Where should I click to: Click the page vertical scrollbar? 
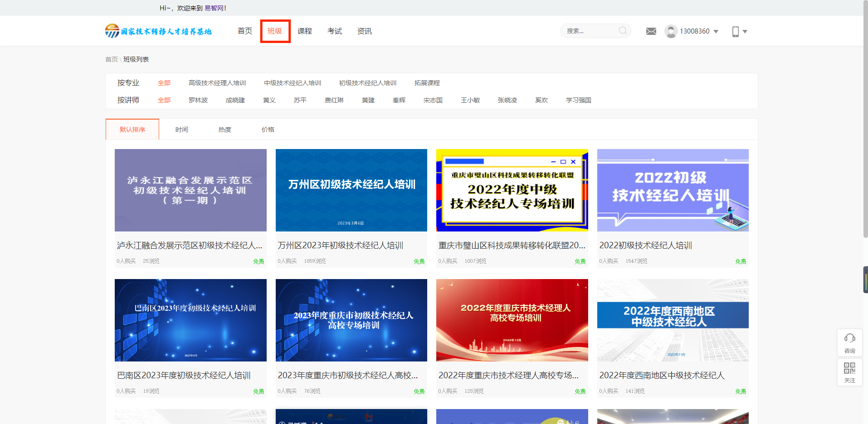tap(865, 119)
